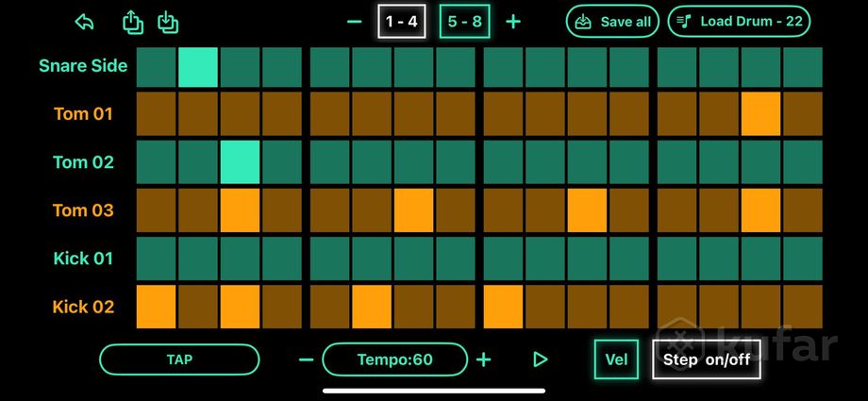The width and height of the screenshot is (868, 401).
Task: Click the export pattern icon
Action: click(133, 23)
